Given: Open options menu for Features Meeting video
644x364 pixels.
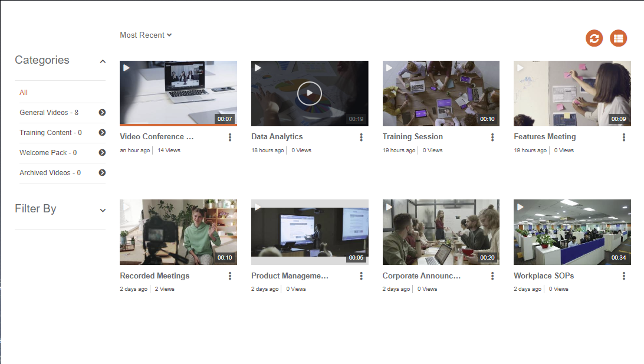Looking at the screenshot, I should coord(624,137).
